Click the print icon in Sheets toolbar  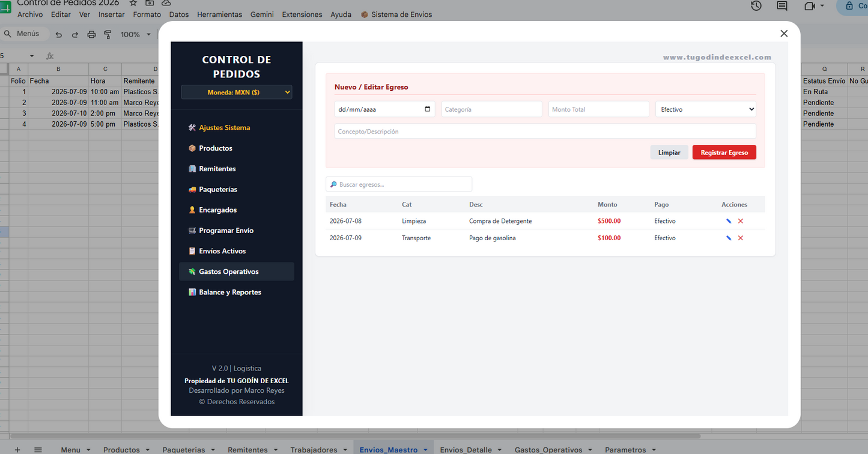click(91, 34)
